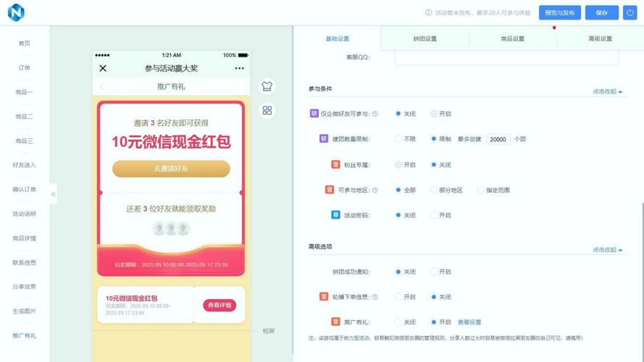Click the red badge next to 推广有礼 setting
This screenshot has width=644, height=362.
tap(335, 321)
